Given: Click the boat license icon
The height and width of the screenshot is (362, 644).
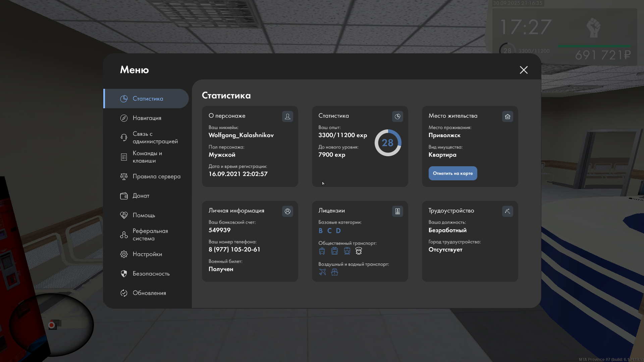Looking at the screenshot, I should pos(334,272).
